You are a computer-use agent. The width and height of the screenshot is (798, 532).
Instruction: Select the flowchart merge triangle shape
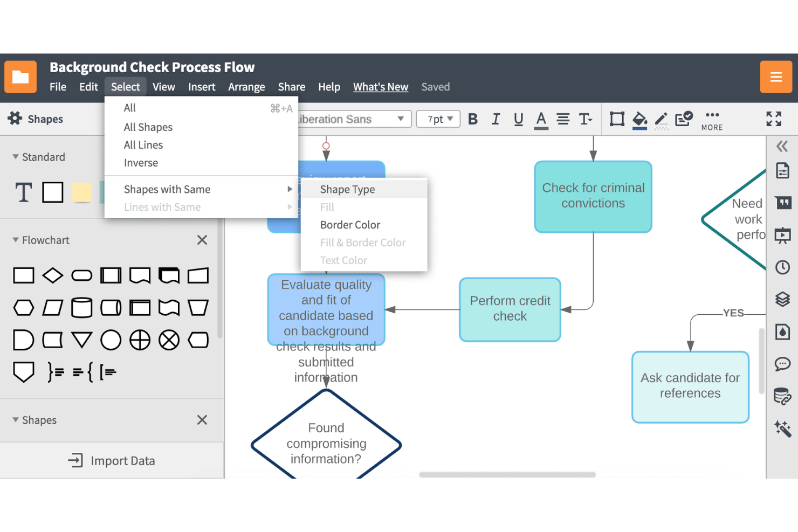click(81, 340)
